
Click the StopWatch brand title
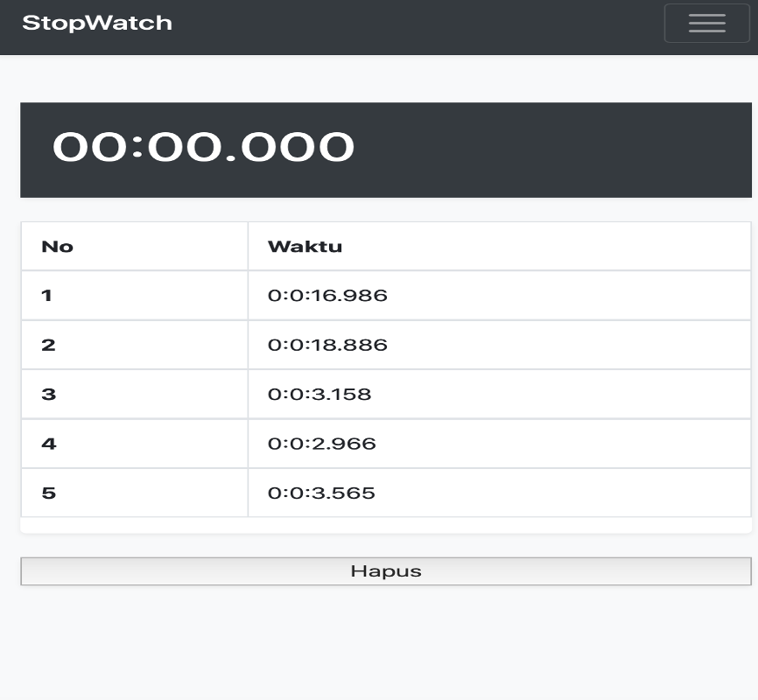[97, 24]
